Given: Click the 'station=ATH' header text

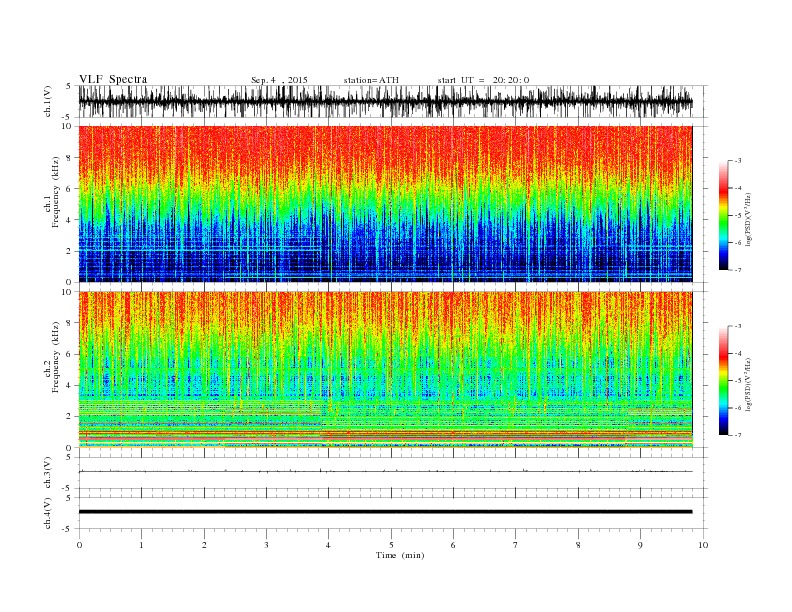Looking at the screenshot, I should pos(371,80).
